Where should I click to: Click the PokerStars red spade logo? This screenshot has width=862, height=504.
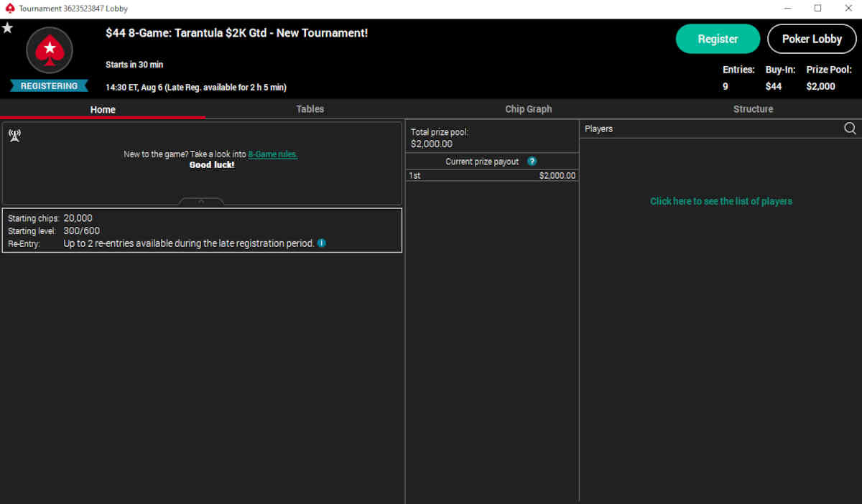49,50
